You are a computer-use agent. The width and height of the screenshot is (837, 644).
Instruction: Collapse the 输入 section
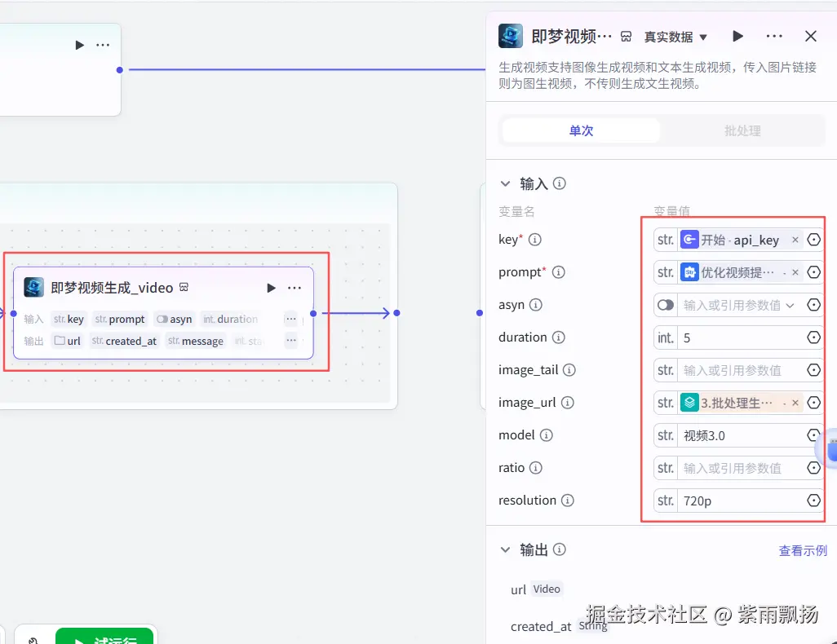tap(505, 183)
